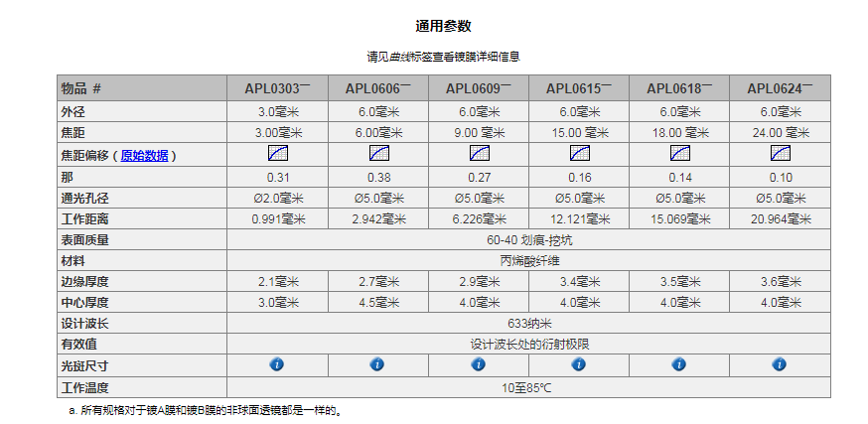Click the 633纳米 design wavelength value

(526, 323)
